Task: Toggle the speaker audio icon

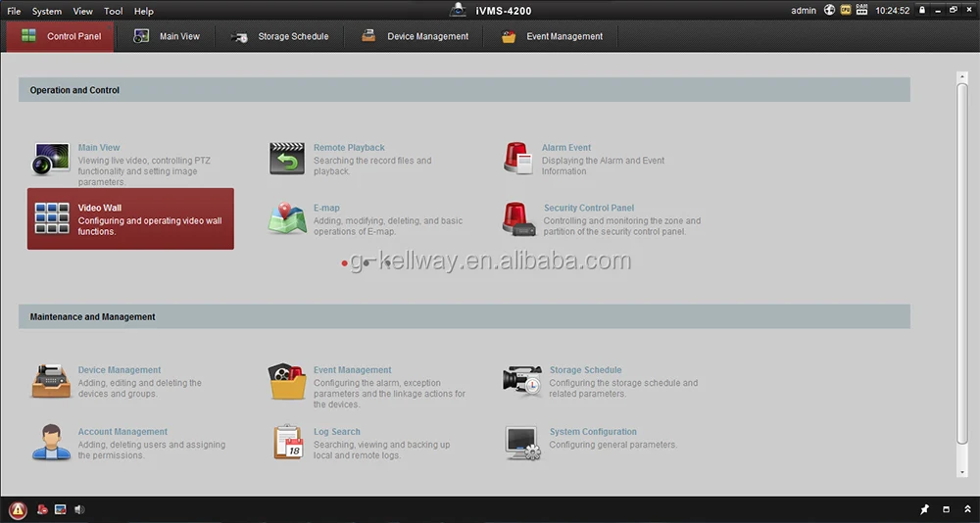Action: (x=79, y=509)
